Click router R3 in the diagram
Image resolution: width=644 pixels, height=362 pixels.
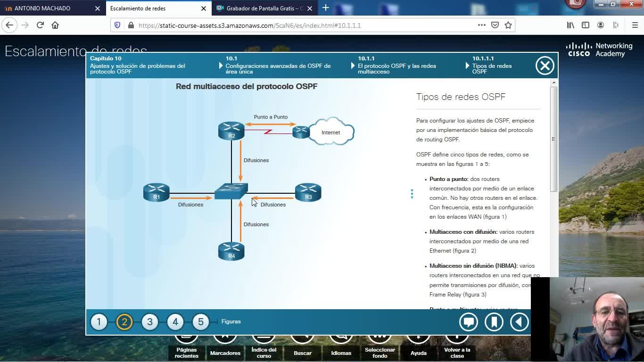[x=308, y=192]
